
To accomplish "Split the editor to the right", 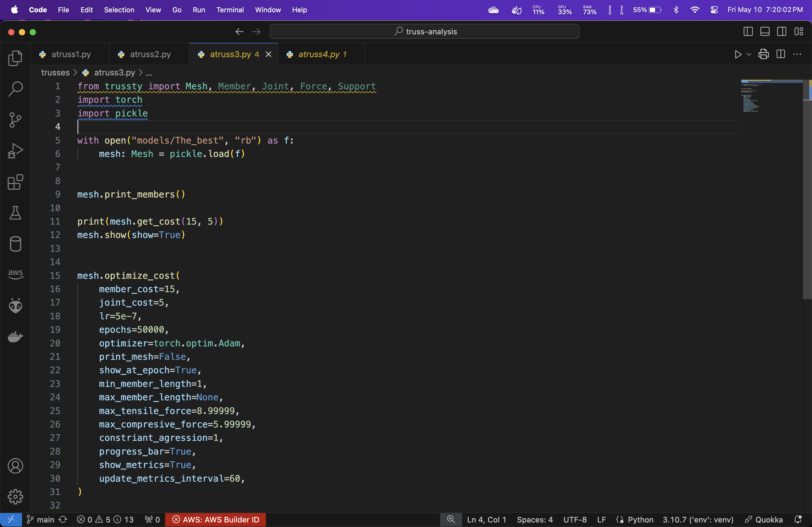I will [x=781, y=54].
